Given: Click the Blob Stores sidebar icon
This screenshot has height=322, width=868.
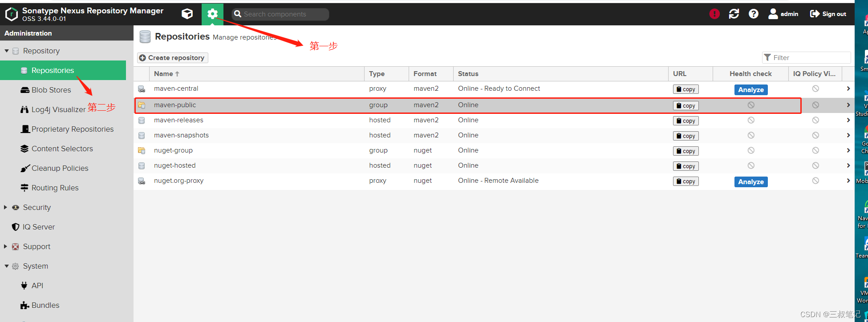Looking at the screenshot, I should (25, 90).
